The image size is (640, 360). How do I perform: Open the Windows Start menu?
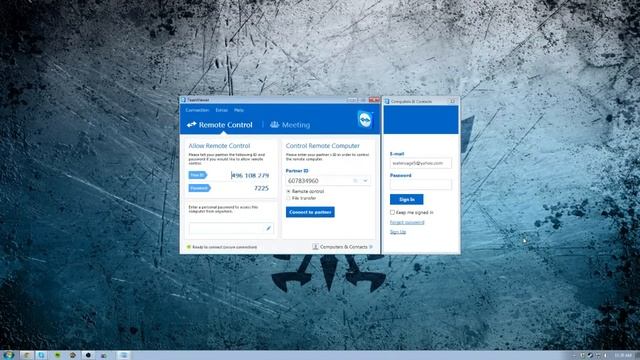pyautogui.click(x=9, y=355)
